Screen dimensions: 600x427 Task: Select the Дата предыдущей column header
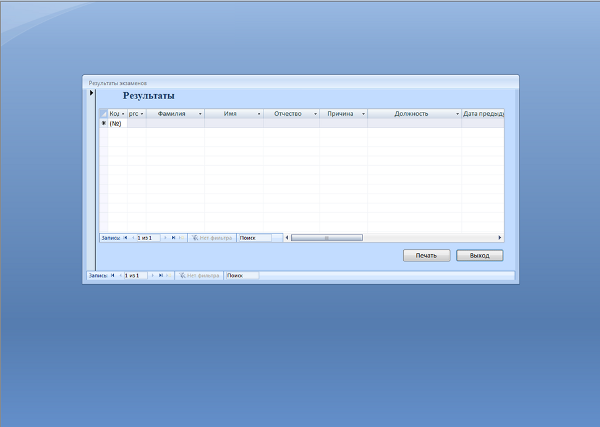tap(483, 114)
